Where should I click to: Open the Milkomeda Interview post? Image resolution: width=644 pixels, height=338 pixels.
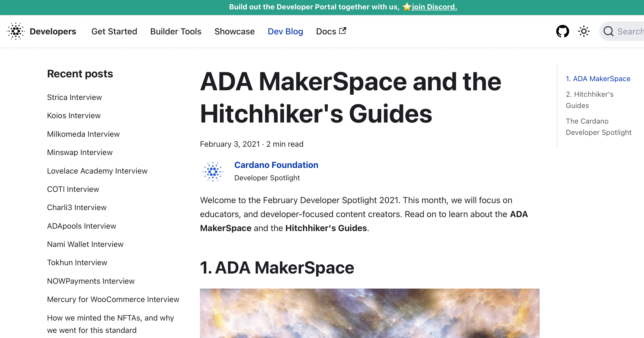83,134
